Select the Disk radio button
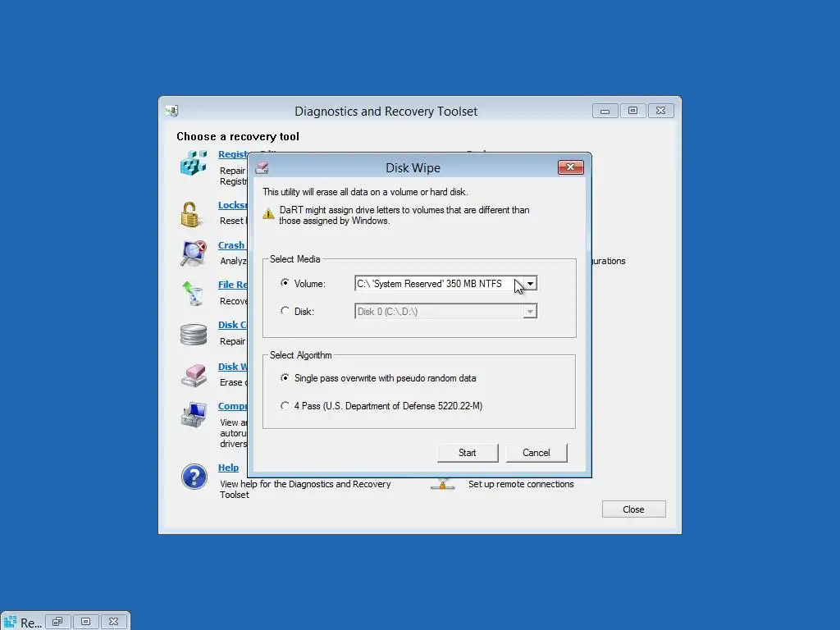Screen dimensions: 840x630 (285, 311)
